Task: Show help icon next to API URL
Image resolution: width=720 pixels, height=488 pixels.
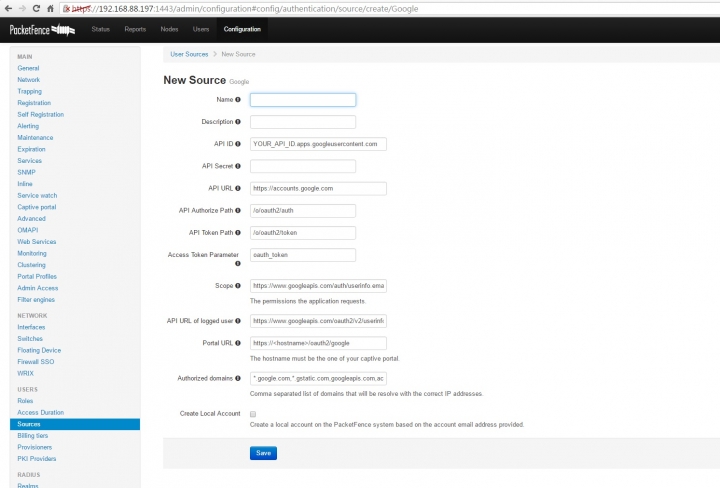Action: [238, 188]
